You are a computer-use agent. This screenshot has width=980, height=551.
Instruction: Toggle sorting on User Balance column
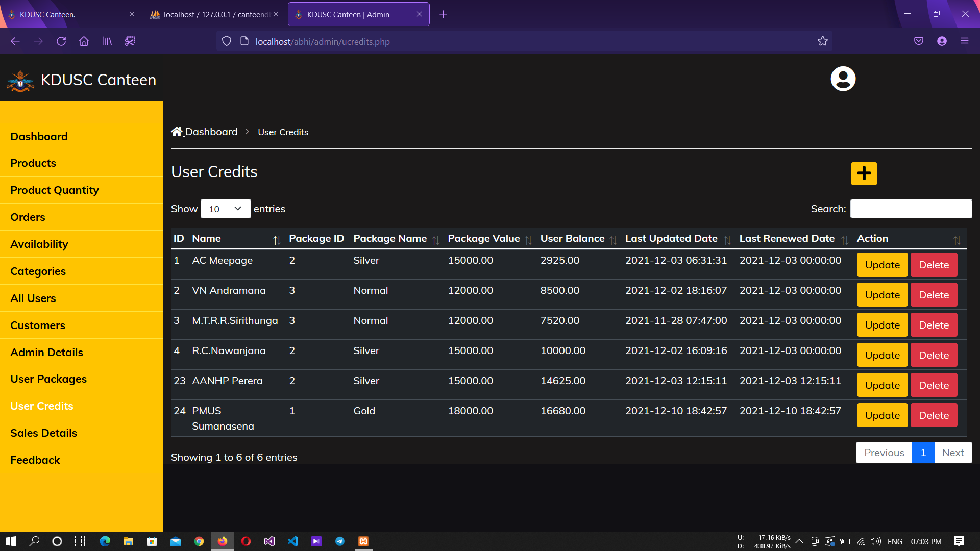click(612, 239)
